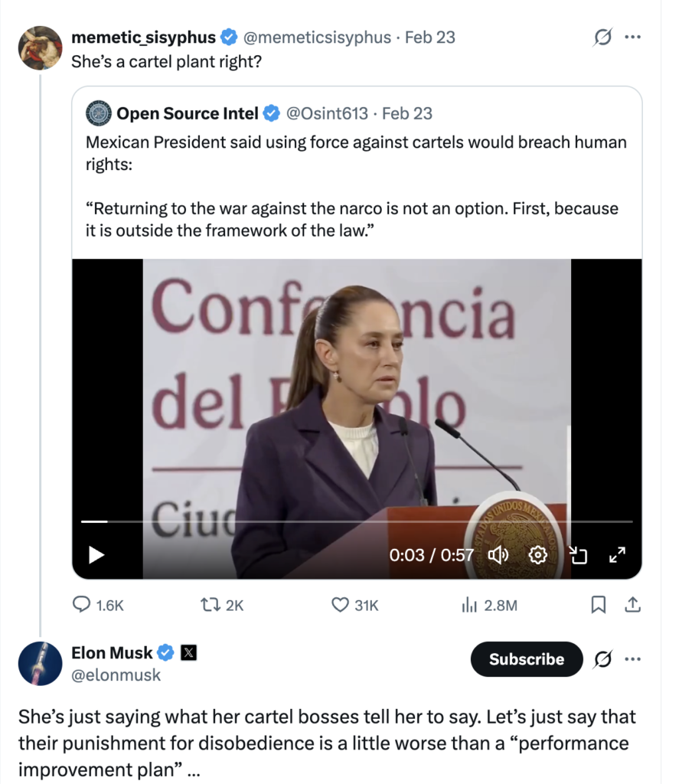Screen dimensions: 692x784
Task: Click the X affiliation badge near Elon Musk
Action: (188, 653)
